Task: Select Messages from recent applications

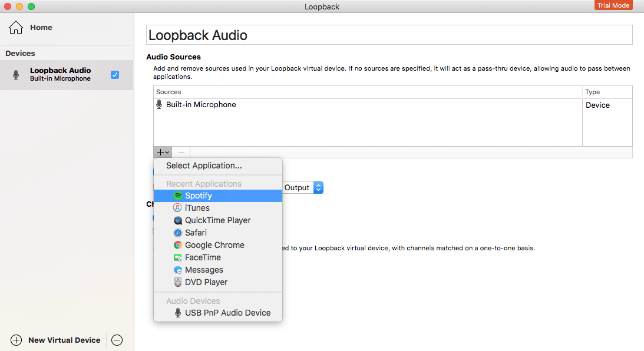Action: coord(217,270)
